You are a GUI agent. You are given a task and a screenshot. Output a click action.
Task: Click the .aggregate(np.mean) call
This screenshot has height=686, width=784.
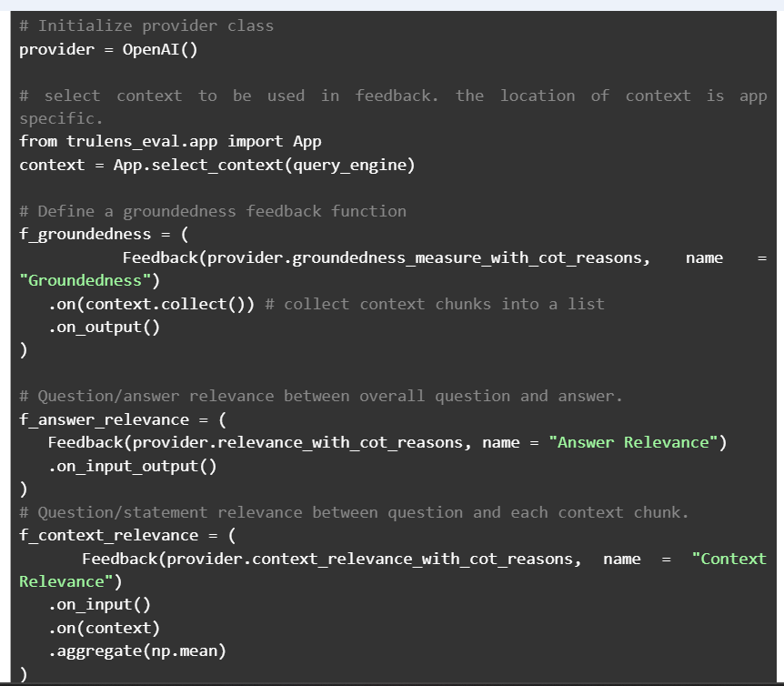136,651
